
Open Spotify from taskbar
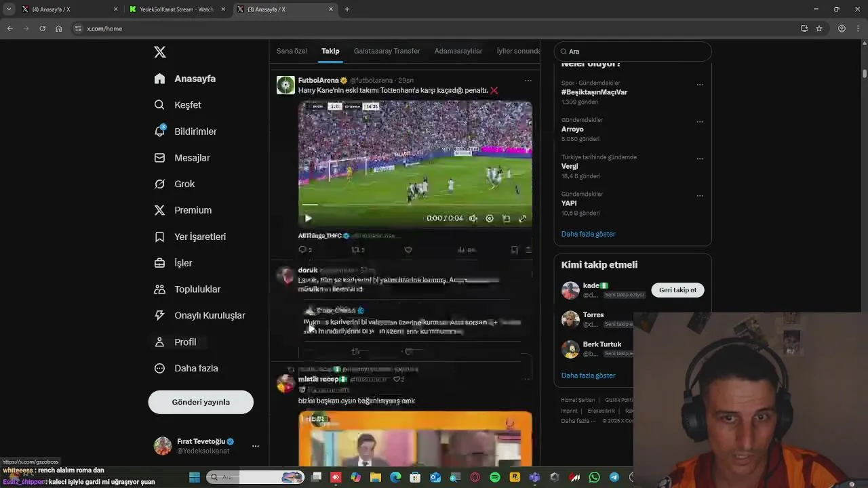pos(495,478)
